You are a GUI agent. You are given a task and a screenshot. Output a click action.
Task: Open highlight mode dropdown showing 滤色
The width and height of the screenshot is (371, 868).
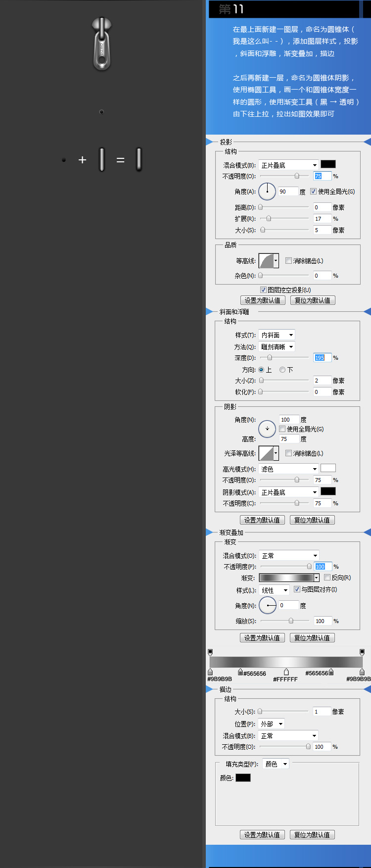click(289, 469)
